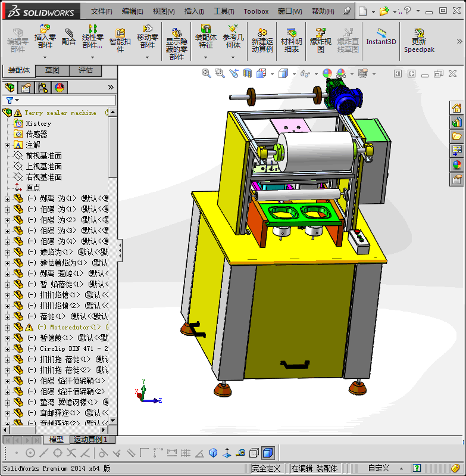The width and height of the screenshot is (466, 476).
Task: Open Custom Properties icon in task pane
Action: point(456,179)
